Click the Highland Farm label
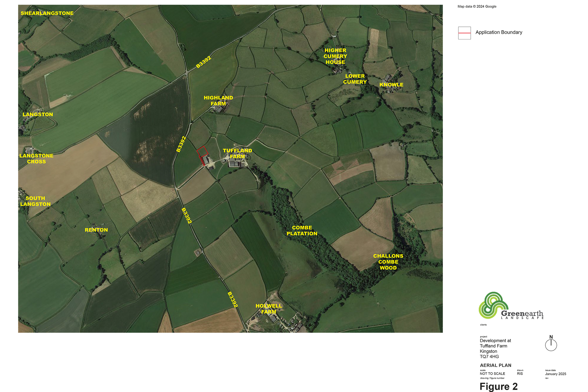This screenshot has height=392, width=588. click(x=218, y=101)
